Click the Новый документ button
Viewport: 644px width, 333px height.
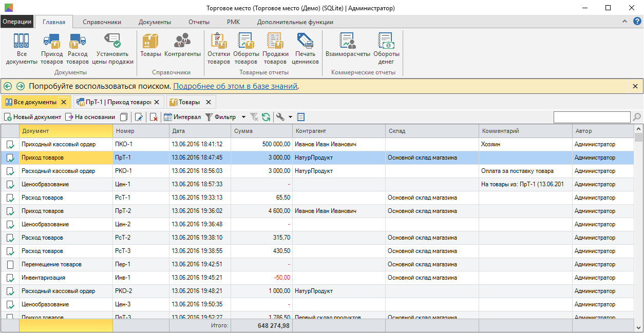click(32, 117)
